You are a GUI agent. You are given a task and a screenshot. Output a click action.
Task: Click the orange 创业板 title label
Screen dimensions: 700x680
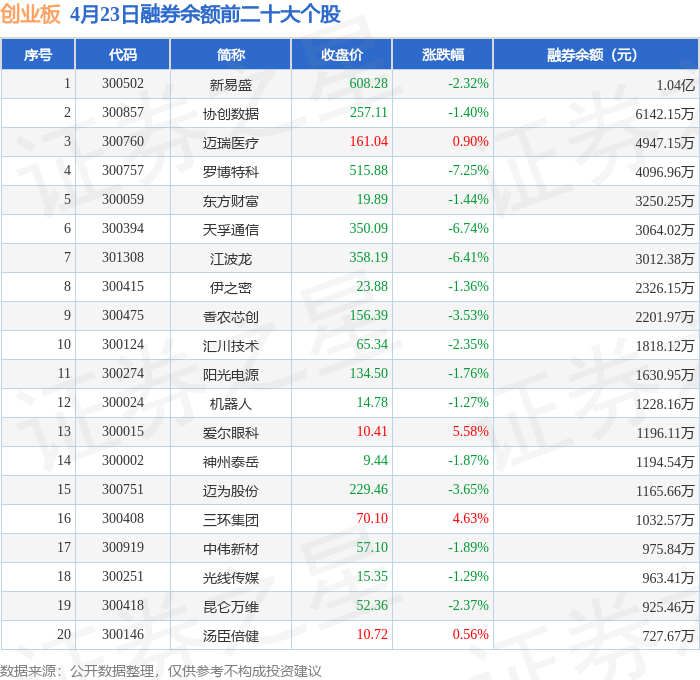30,14
